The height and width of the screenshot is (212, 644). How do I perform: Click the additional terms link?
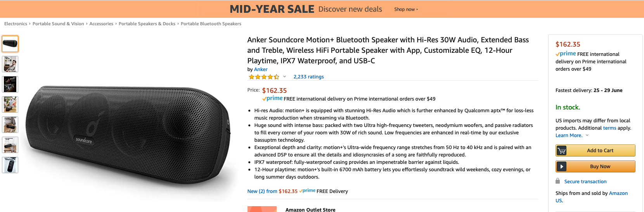click(609, 128)
